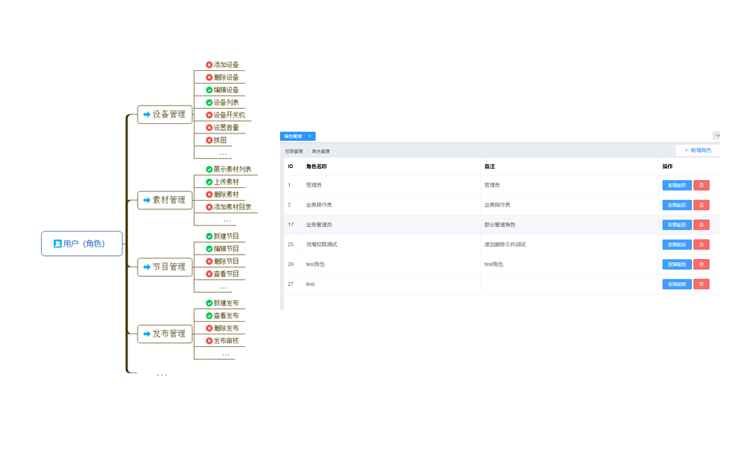Click the red delete icon for 管理员 row
Image resolution: width=750 pixels, height=450 pixels.
[x=701, y=185]
